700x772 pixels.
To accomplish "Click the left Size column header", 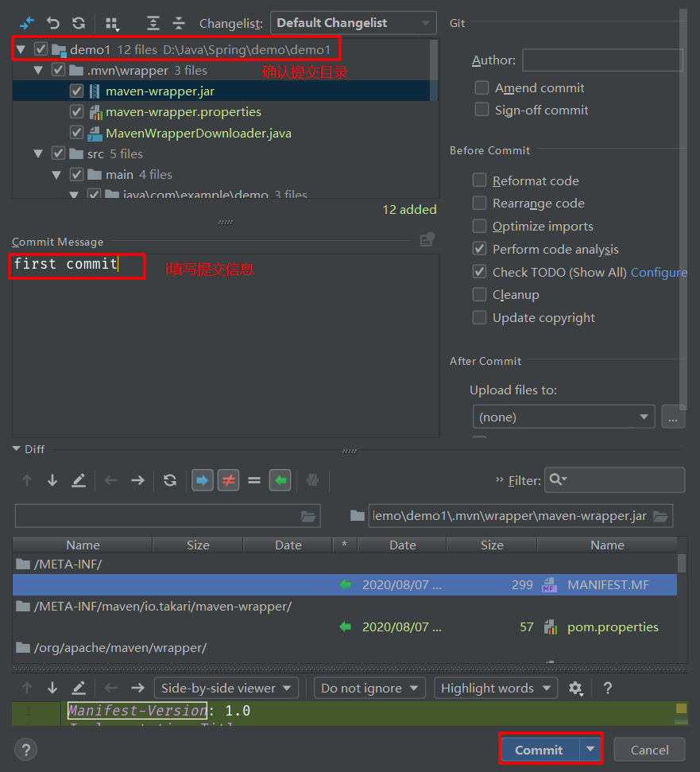I will 198,545.
